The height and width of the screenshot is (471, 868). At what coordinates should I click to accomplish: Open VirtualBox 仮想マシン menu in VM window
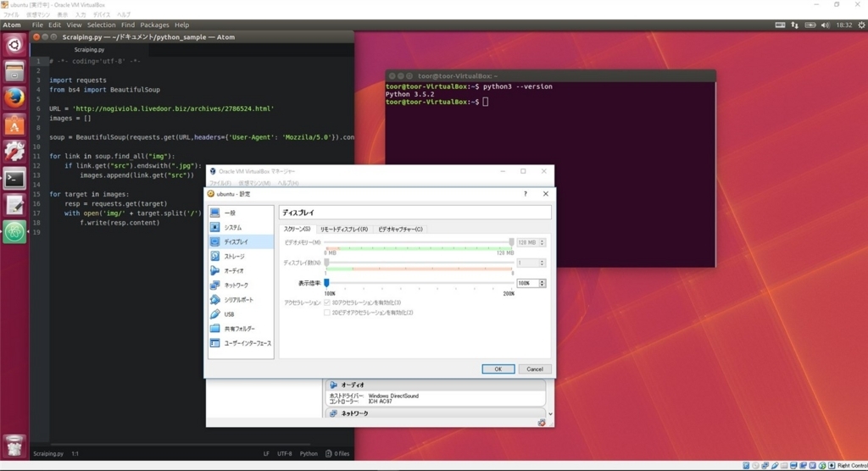[38, 14]
